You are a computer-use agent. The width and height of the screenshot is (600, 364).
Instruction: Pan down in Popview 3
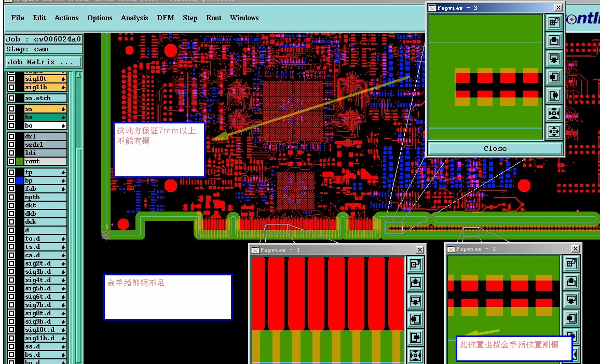pos(554,59)
